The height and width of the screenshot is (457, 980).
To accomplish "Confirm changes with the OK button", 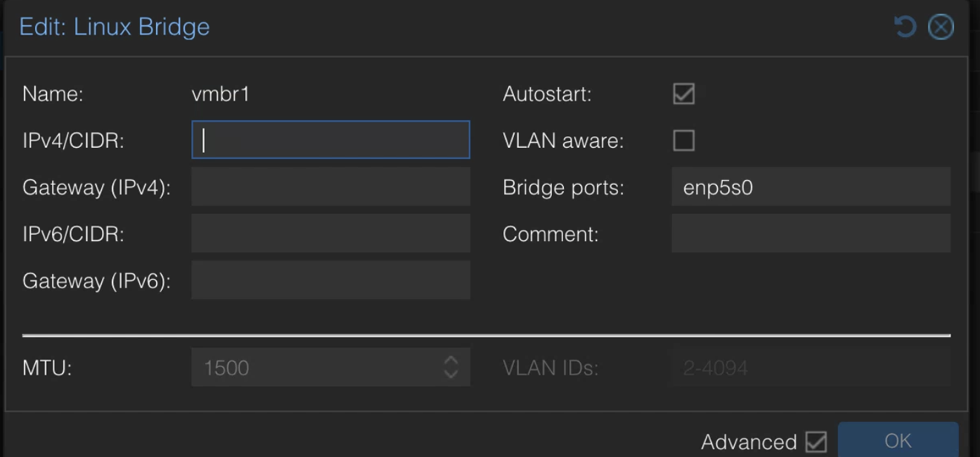I will point(898,440).
